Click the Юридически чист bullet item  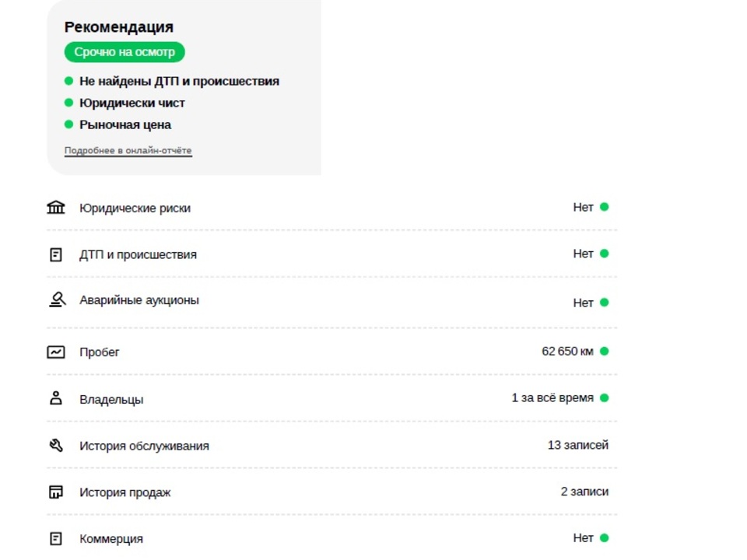[x=124, y=103]
